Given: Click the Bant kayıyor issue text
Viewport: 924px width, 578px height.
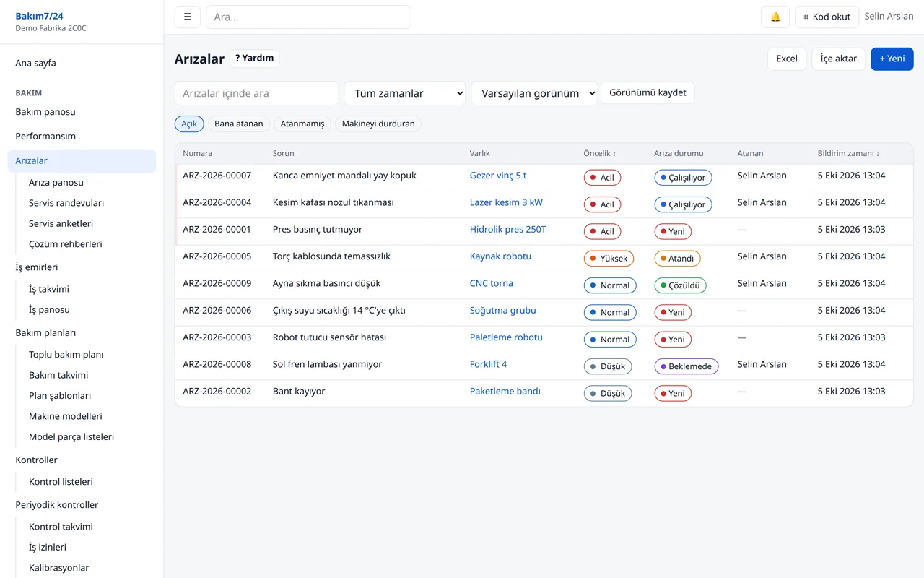Looking at the screenshot, I should pos(299,392).
